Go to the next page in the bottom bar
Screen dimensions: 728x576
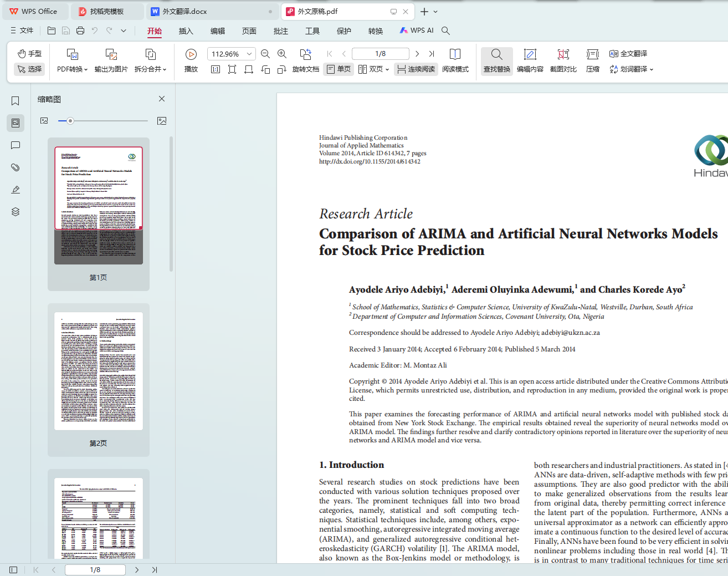click(137, 570)
